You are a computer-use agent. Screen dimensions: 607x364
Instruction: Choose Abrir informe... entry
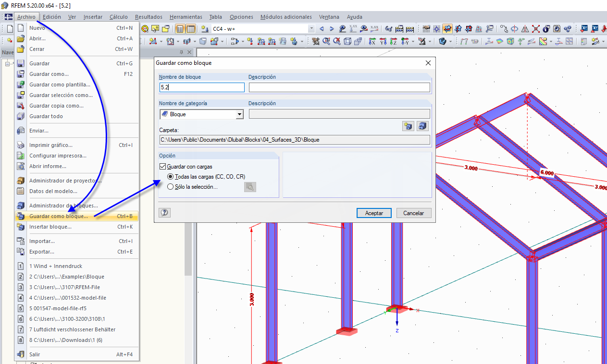pos(77,166)
